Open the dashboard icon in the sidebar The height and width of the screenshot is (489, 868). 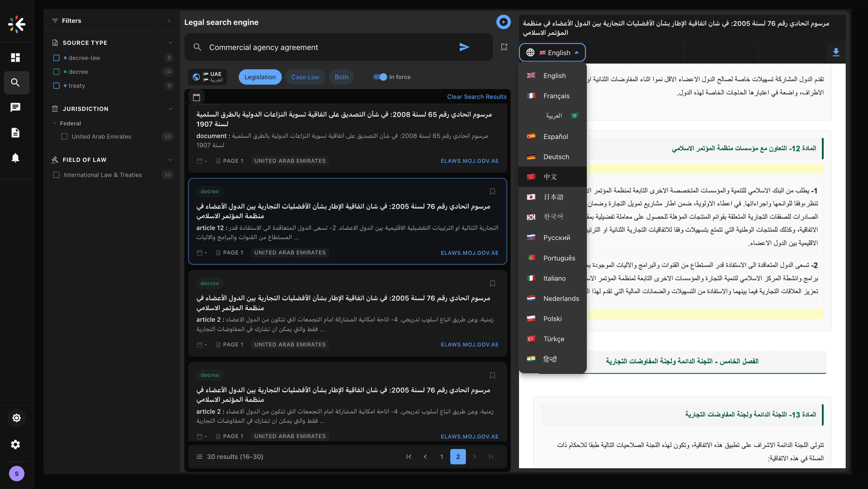point(15,57)
